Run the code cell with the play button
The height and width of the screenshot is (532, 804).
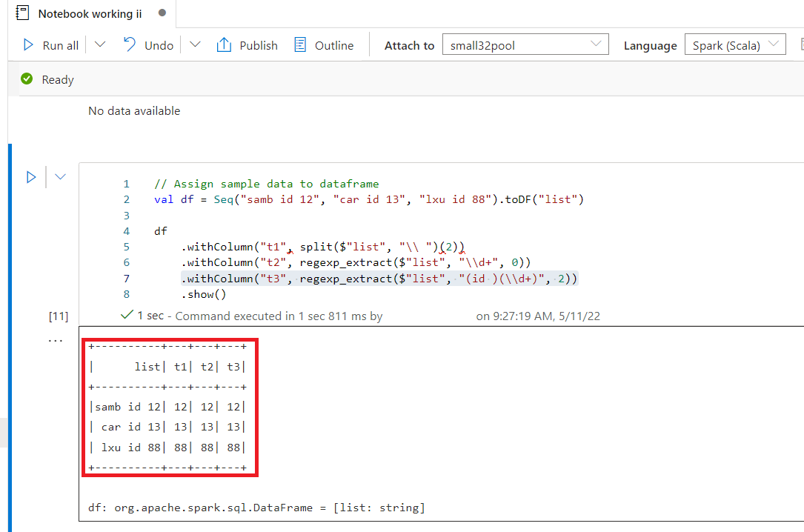point(31,177)
